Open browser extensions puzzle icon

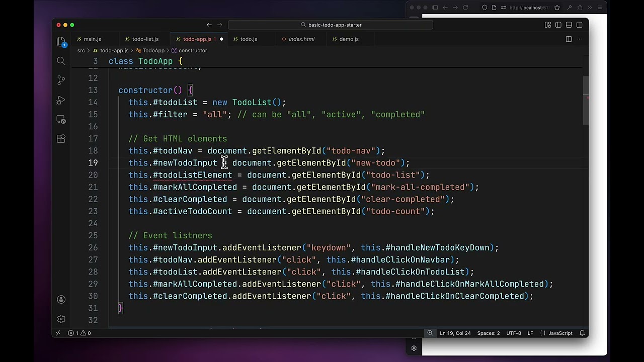click(x=580, y=8)
